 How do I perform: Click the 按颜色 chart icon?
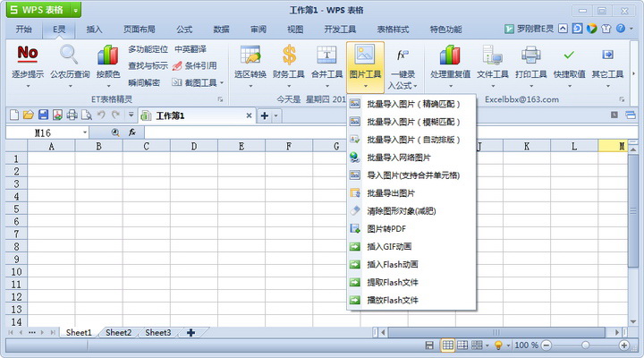(107, 55)
